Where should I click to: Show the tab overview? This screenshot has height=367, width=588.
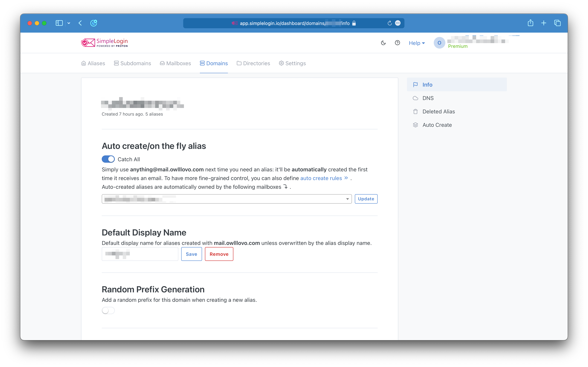(x=557, y=23)
